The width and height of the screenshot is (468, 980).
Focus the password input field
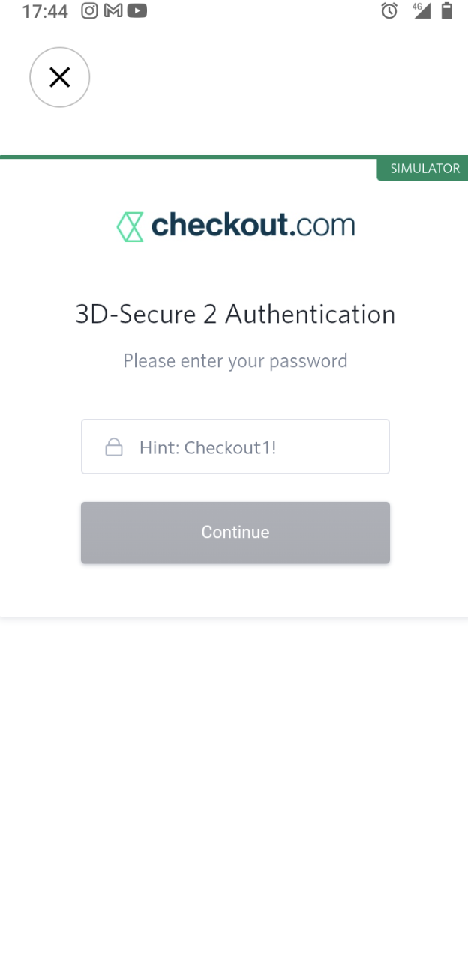(255, 447)
